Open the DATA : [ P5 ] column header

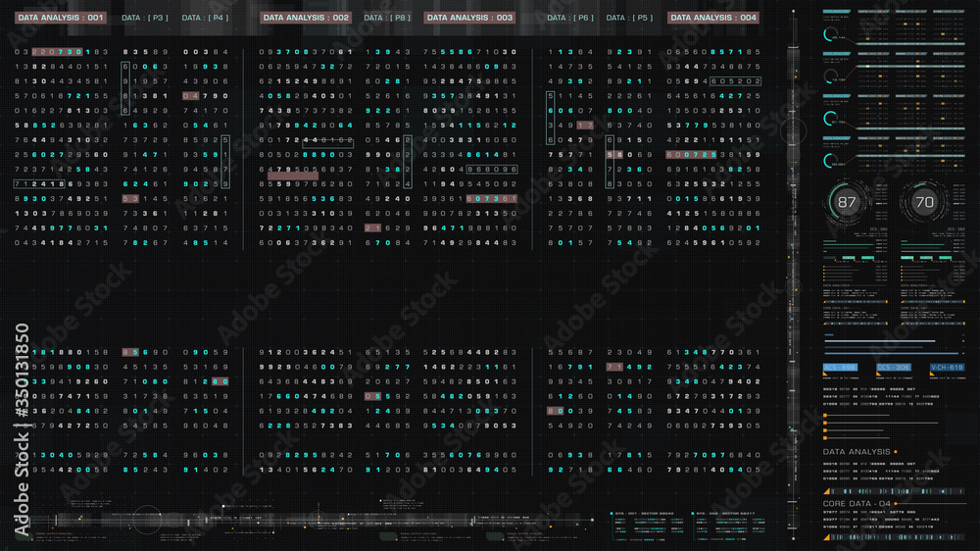[x=629, y=18]
